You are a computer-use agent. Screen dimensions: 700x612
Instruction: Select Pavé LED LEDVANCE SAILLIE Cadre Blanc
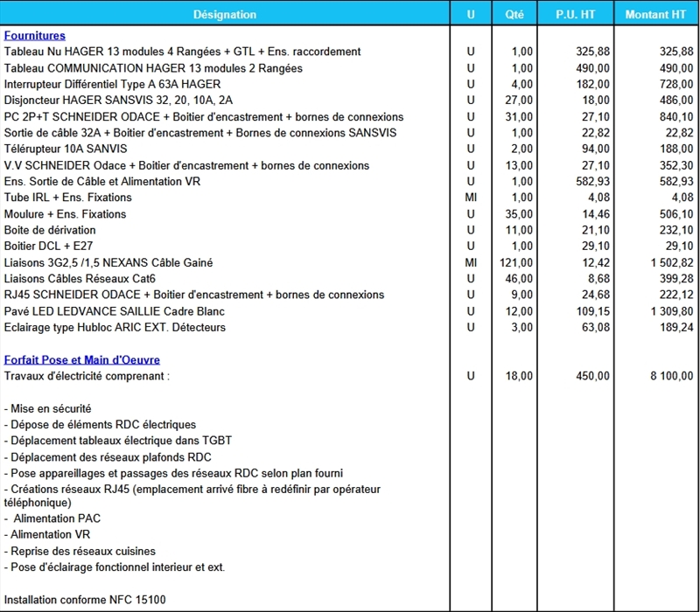(x=114, y=311)
